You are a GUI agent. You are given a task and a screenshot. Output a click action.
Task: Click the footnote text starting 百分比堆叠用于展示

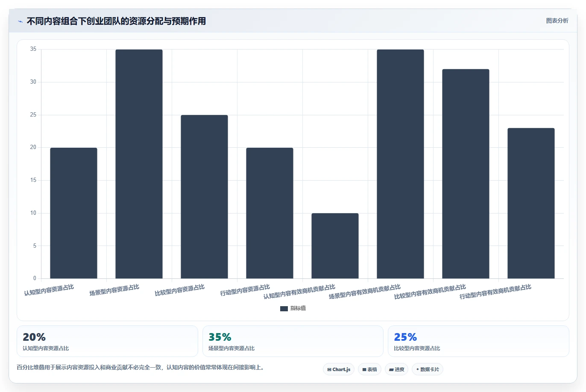(141, 367)
